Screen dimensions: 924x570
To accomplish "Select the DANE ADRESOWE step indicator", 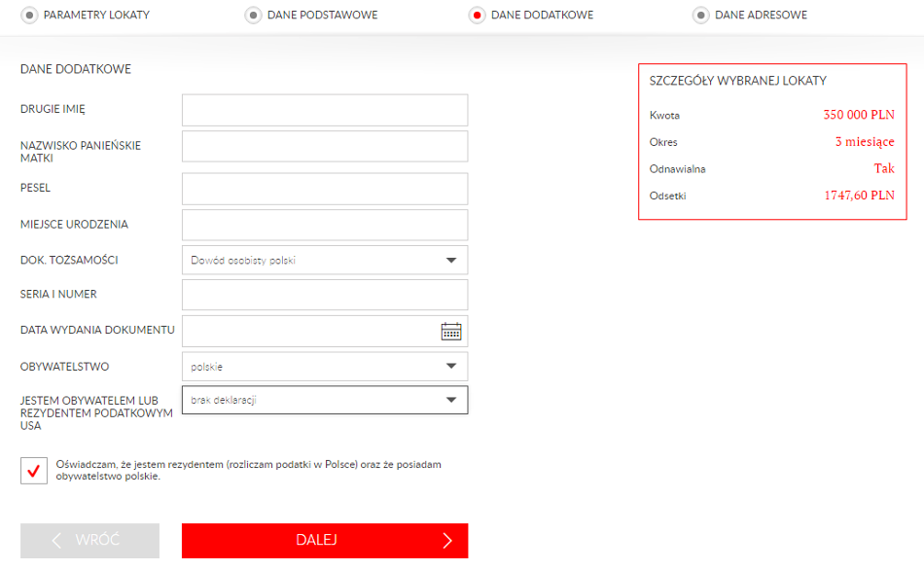I will tap(700, 15).
